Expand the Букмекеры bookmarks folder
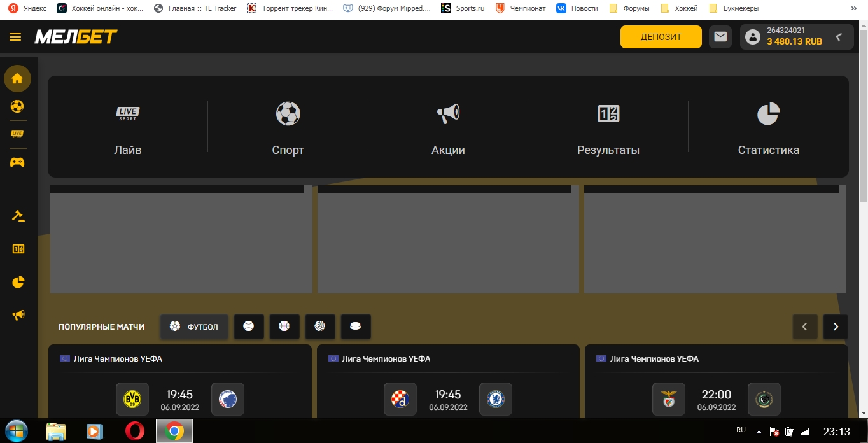868x443 pixels. (734, 8)
